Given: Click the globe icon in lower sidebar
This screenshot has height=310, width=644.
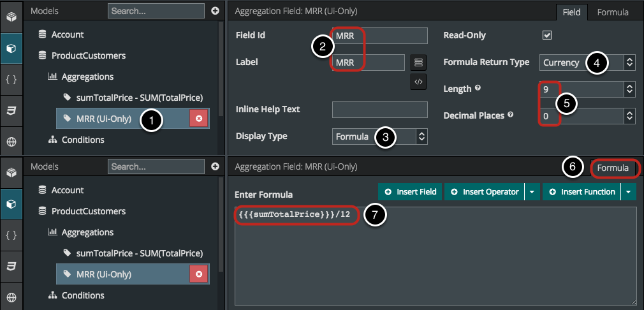Looking at the screenshot, I should 11,297.
